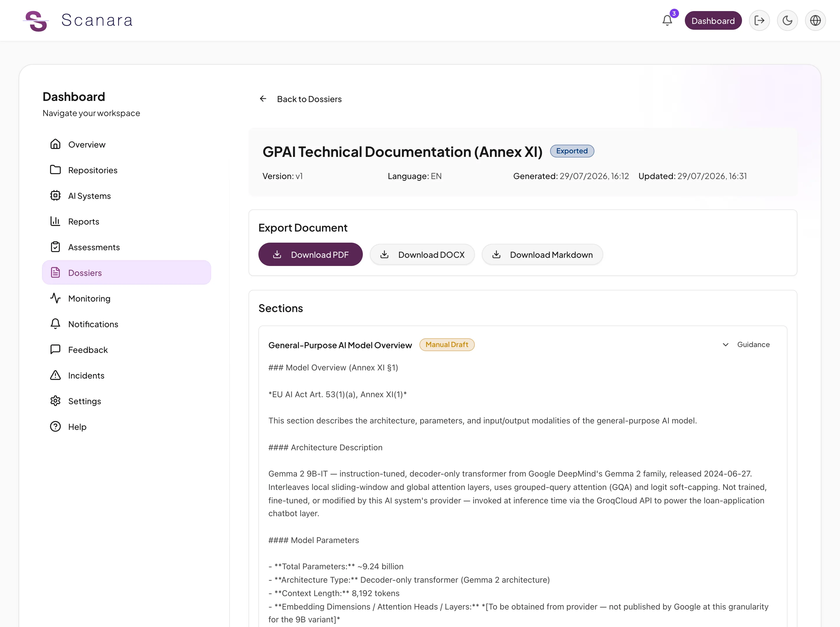Click the back arrow icon
Image resolution: width=840 pixels, height=627 pixels.
click(263, 99)
